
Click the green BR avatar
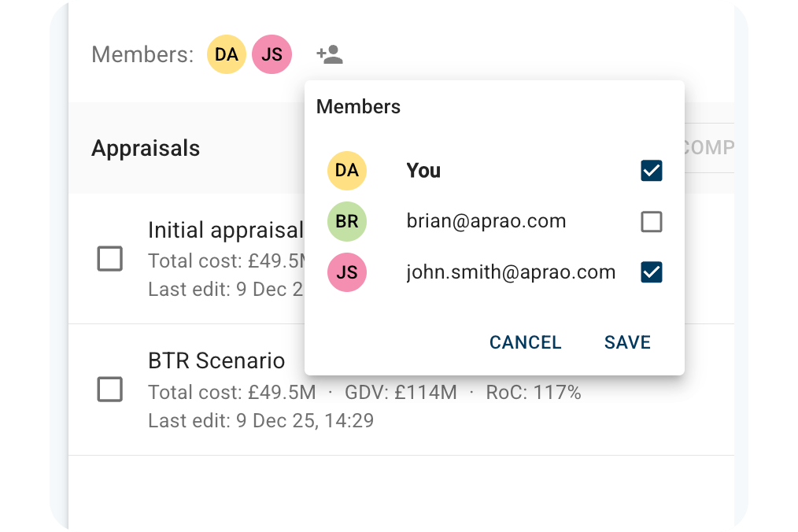click(347, 222)
